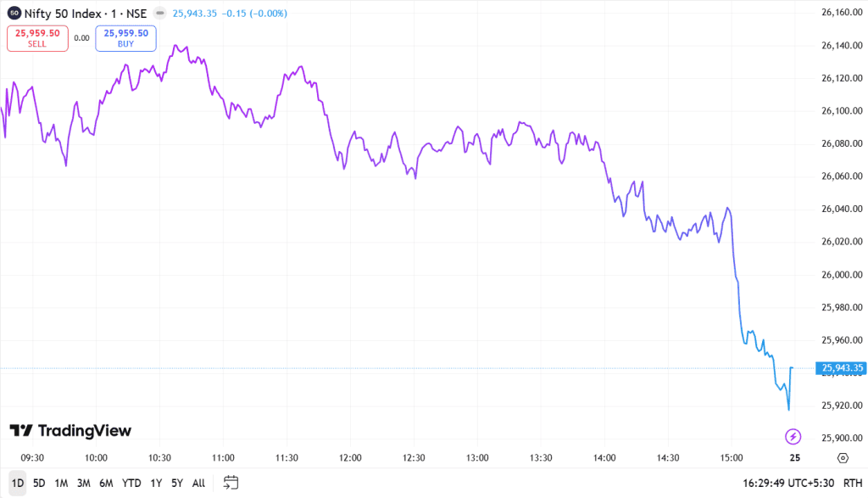Click the SELL button showing 25,959.50
868x498 pixels.
click(37, 38)
